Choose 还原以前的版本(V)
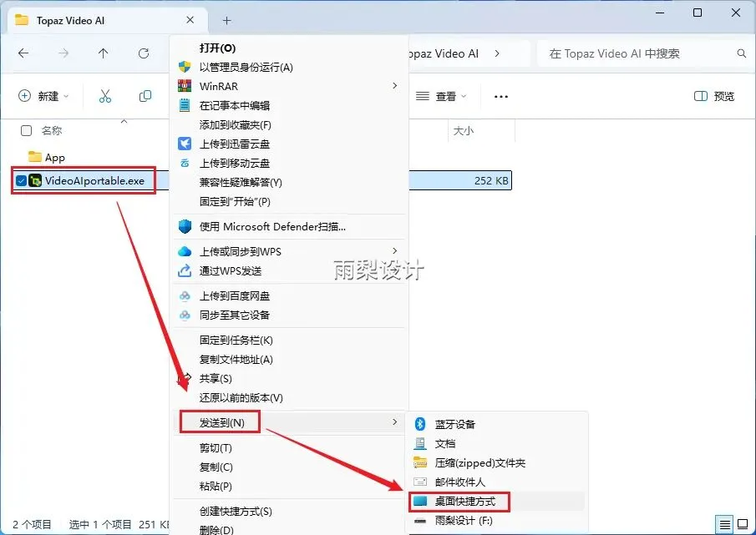 pos(289,398)
